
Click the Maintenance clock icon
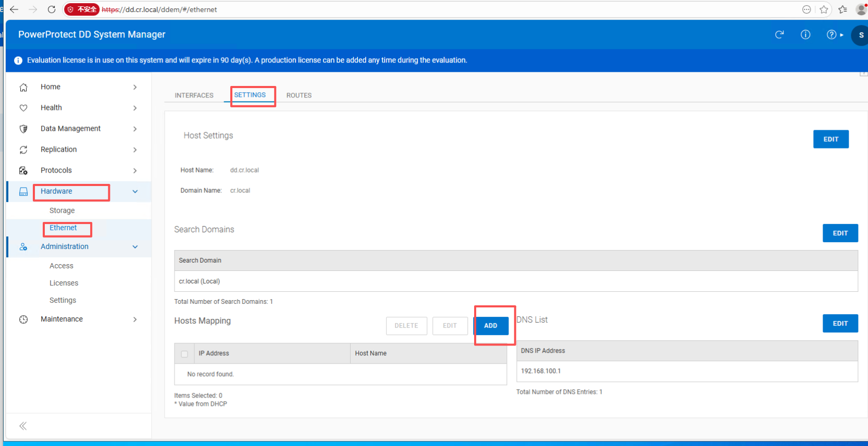[x=23, y=319]
